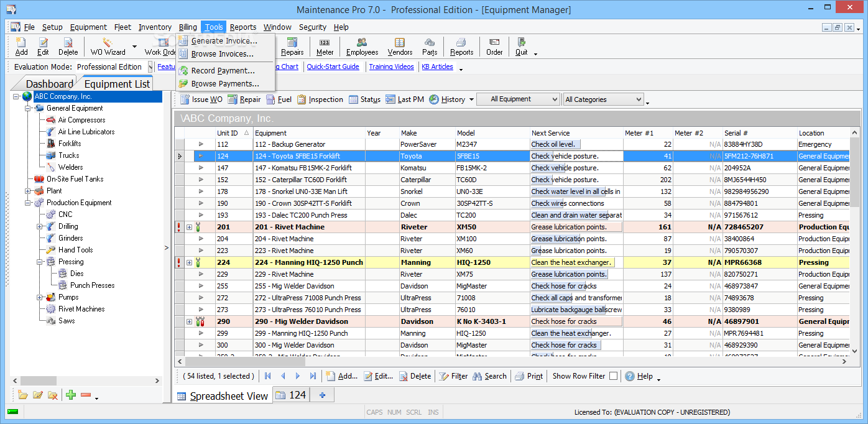Screen dimensions: 868x424
Task: Switch to the Dashboard tab
Action: 48,84
